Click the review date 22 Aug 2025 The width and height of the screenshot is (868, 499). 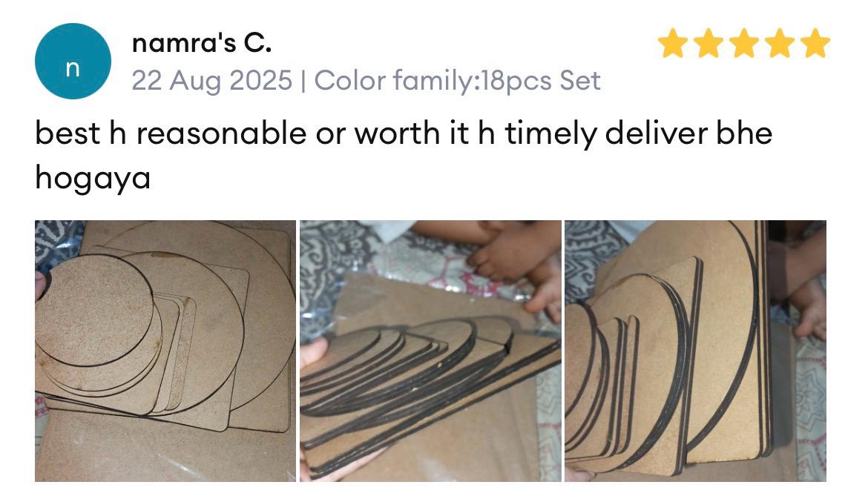[212, 81]
